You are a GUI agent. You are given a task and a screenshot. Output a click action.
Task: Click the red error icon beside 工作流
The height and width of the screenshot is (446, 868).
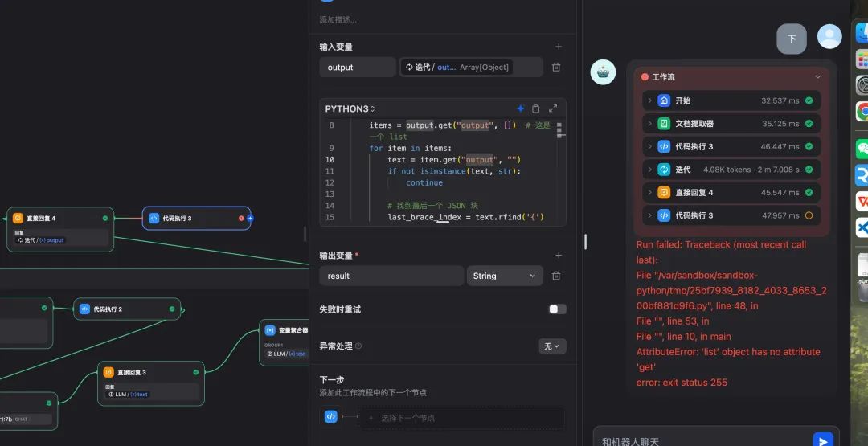click(x=645, y=77)
